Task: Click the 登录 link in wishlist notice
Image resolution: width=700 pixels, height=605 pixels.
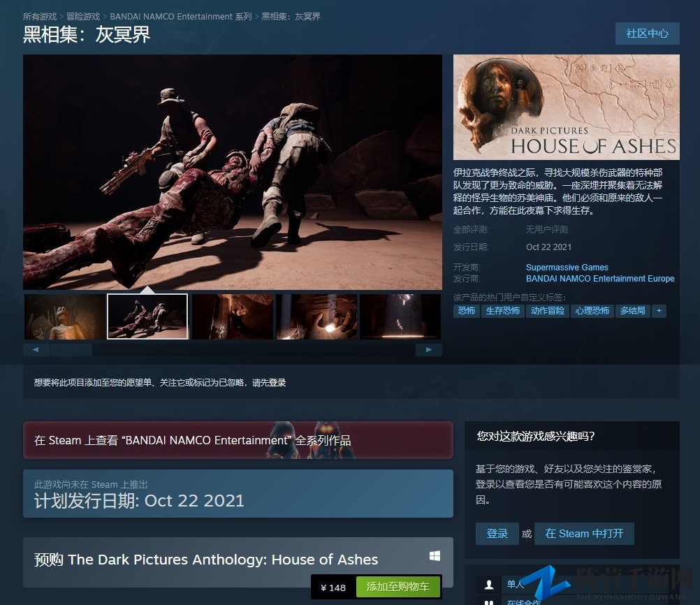Action: point(277,383)
